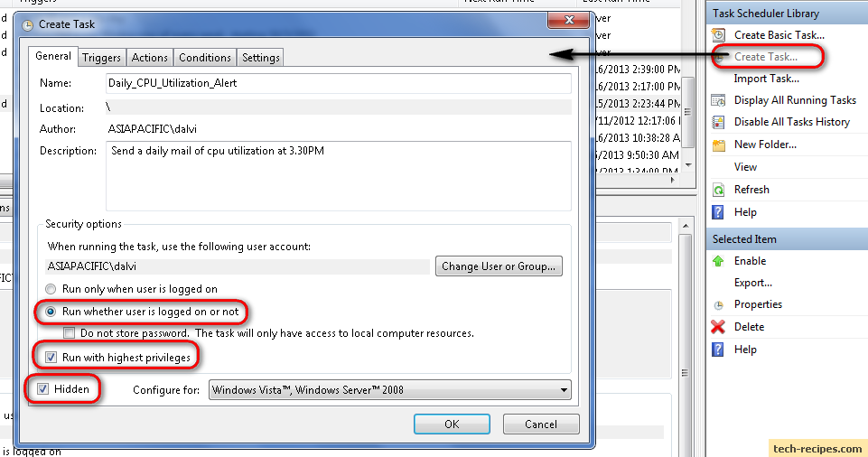
Task: Click the green Enable arrow icon
Action: click(x=718, y=261)
